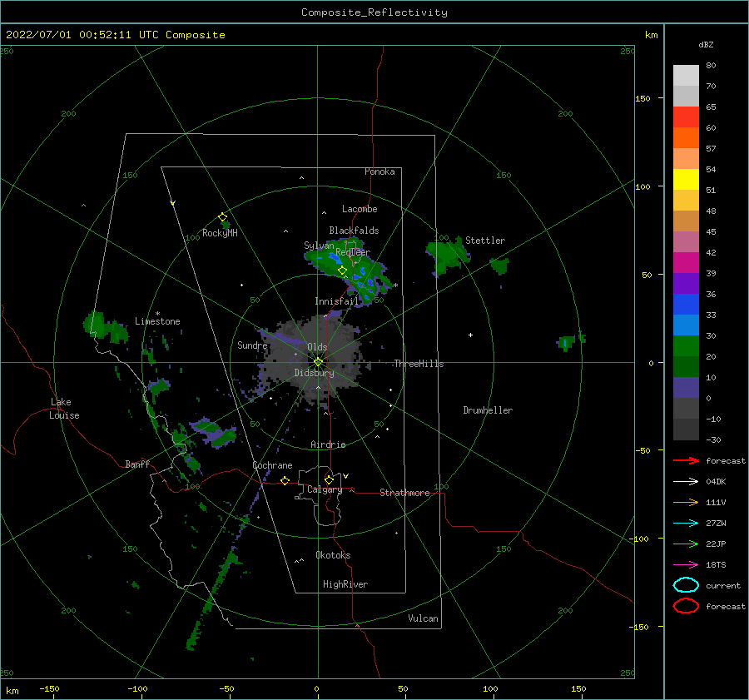Click the Composite_Reflectivity title
The width and height of the screenshot is (749, 700).
pos(374,12)
